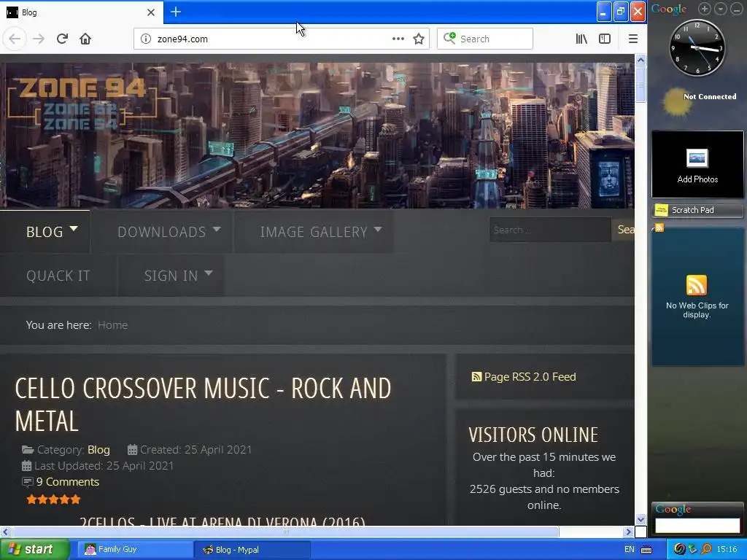
Task: Click the taskbar clock showing 15:16
Action: [727, 550]
